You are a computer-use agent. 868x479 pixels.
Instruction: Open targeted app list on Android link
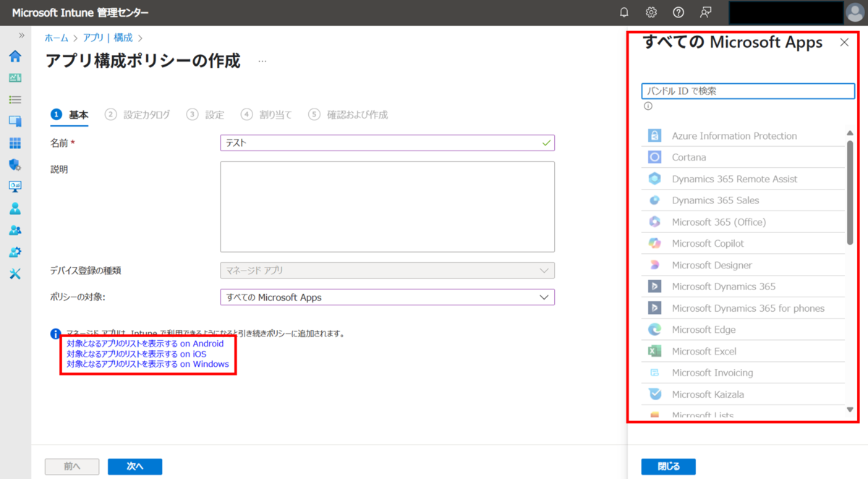145,344
